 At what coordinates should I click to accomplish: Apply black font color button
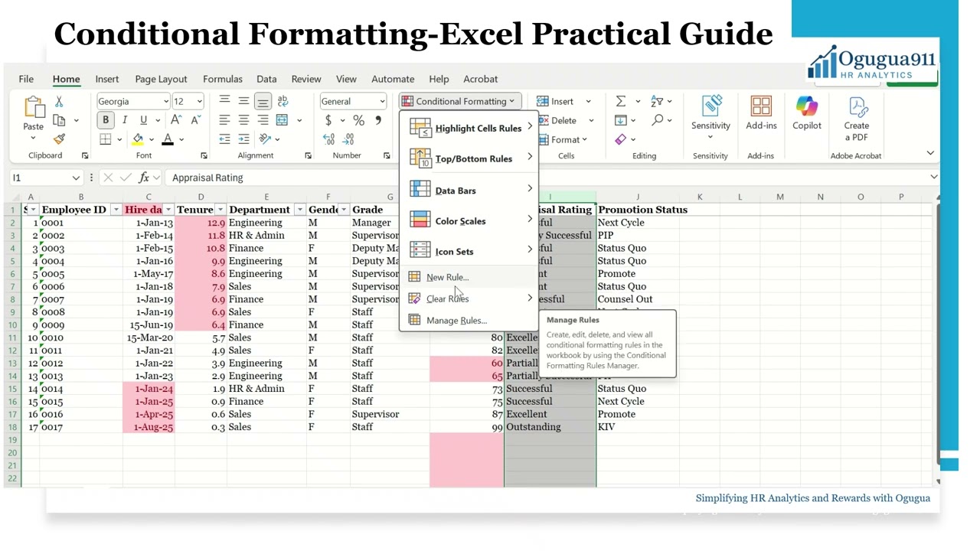pos(168,139)
